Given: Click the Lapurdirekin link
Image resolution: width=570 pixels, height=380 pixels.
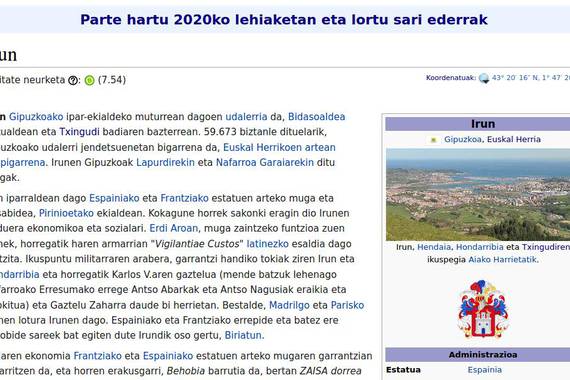Looking at the screenshot, I should (x=165, y=162).
